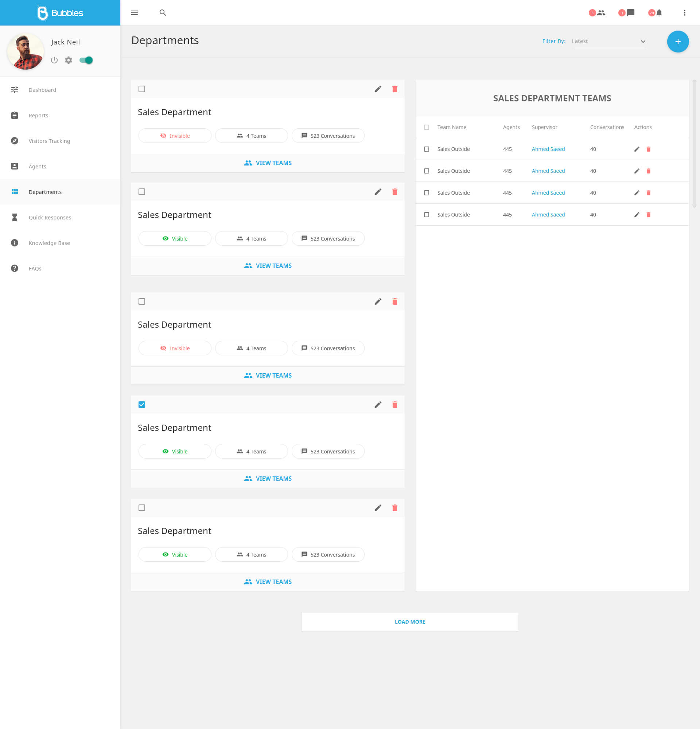Open Agents in the sidebar
Screen dimensions: 700x729
60,166
